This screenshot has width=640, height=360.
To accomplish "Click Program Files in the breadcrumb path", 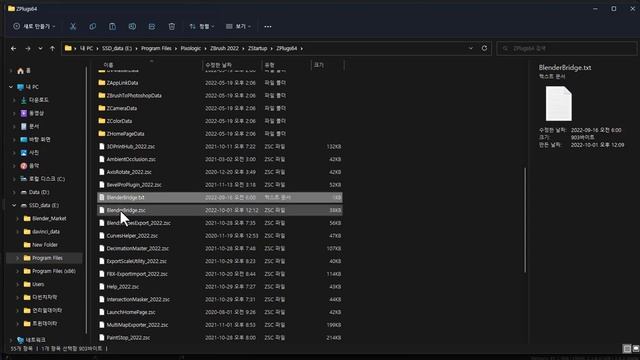I will (x=156, y=48).
